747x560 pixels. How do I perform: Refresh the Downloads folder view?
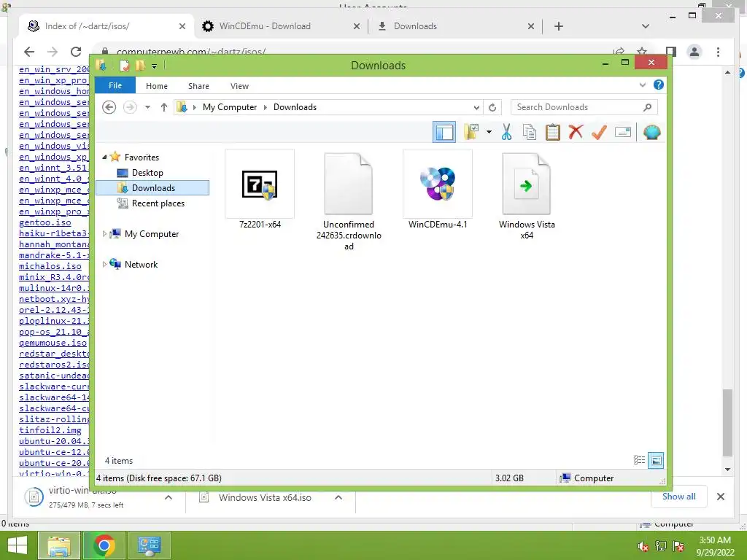coord(492,108)
